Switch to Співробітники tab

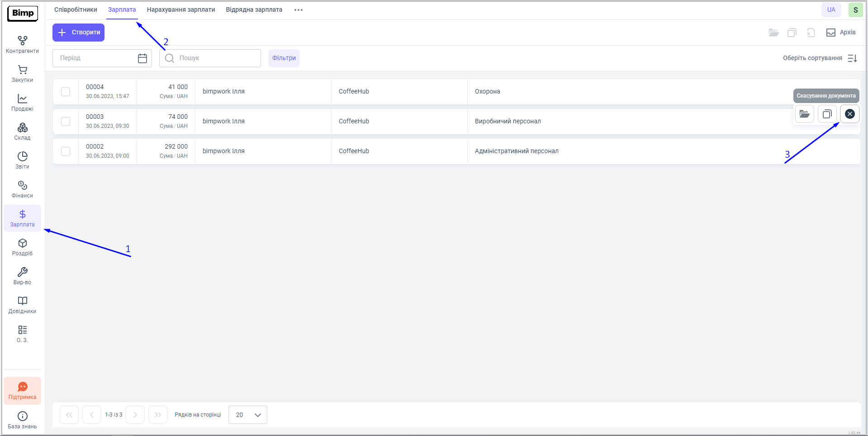[76, 10]
